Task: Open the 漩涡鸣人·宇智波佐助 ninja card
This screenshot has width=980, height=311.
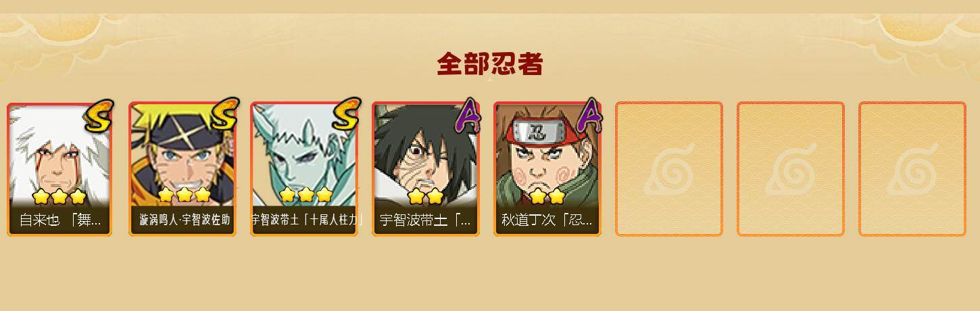Action: tap(182, 169)
